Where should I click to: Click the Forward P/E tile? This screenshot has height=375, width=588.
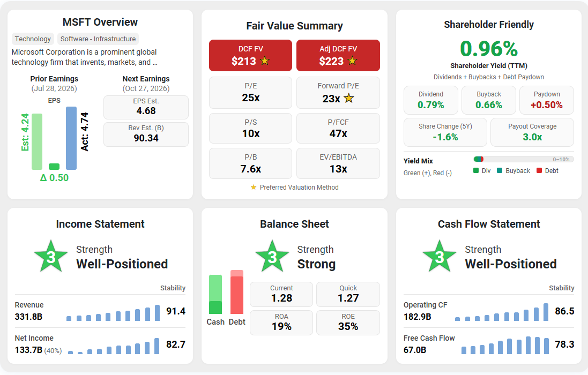pyautogui.click(x=338, y=93)
